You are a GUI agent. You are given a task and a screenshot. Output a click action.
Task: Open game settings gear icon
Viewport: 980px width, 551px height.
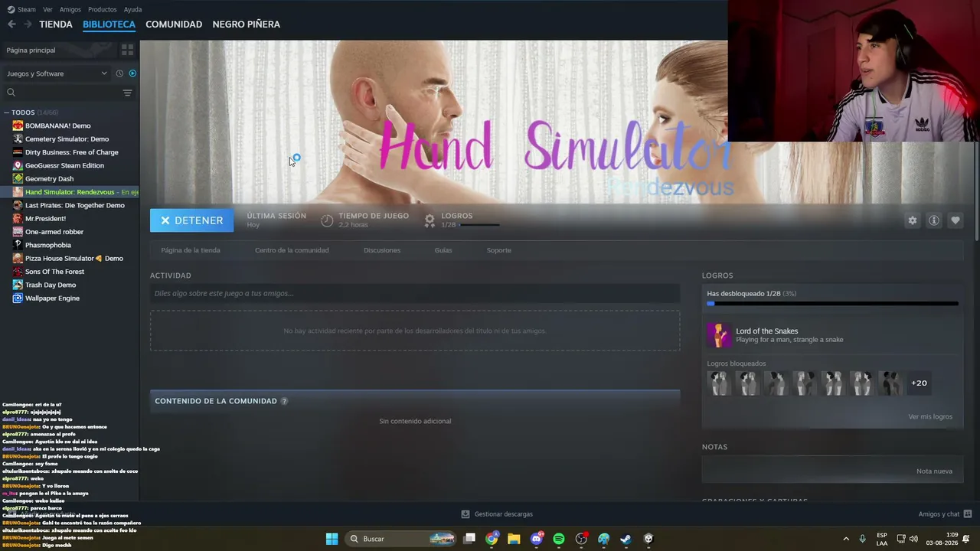[x=912, y=220]
